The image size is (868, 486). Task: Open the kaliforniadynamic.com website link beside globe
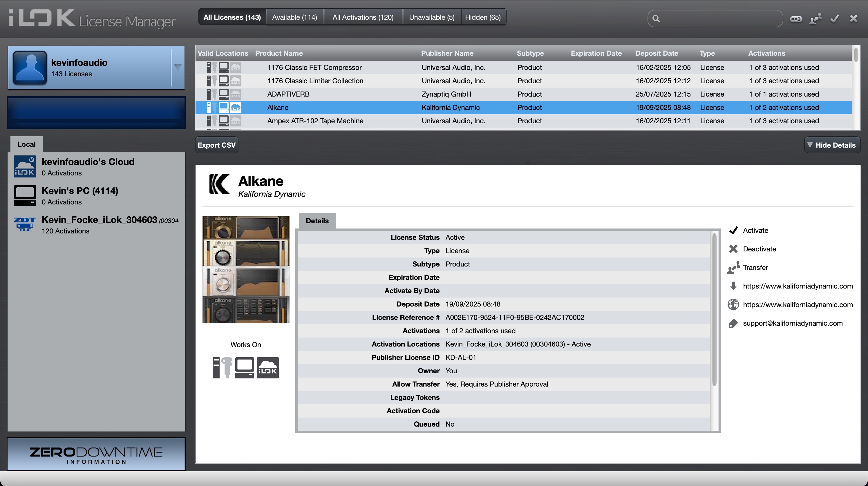point(798,304)
